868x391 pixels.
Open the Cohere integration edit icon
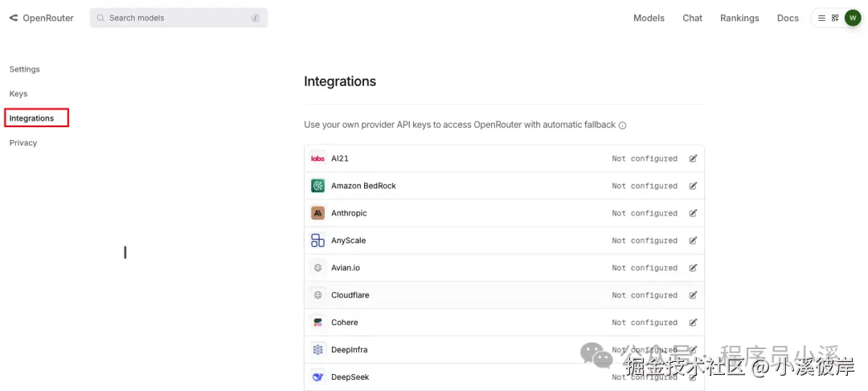(x=693, y=323)
